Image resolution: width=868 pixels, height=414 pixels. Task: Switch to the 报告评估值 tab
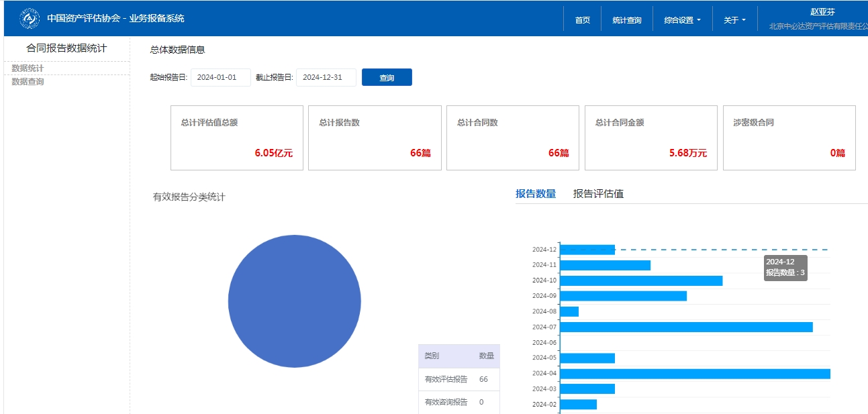coord(598,194)
